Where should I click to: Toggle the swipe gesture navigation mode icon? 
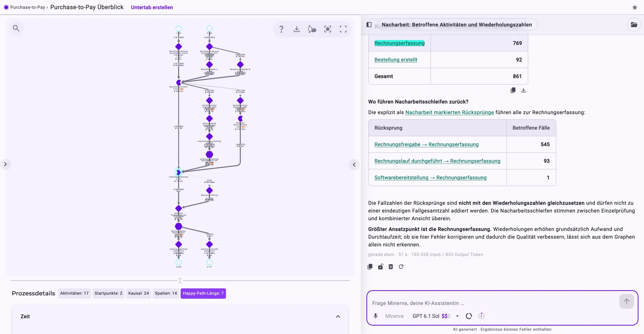click(x=312, y=29)
